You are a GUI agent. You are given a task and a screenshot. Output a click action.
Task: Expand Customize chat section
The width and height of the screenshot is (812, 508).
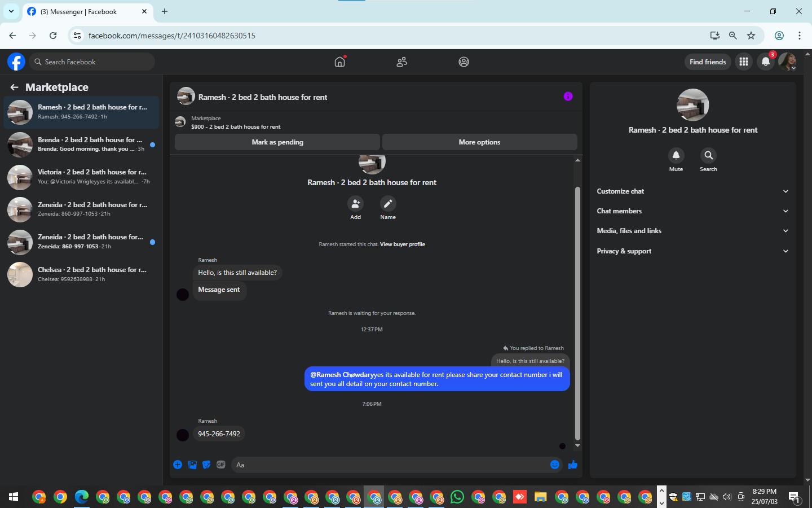click(692, 191)
